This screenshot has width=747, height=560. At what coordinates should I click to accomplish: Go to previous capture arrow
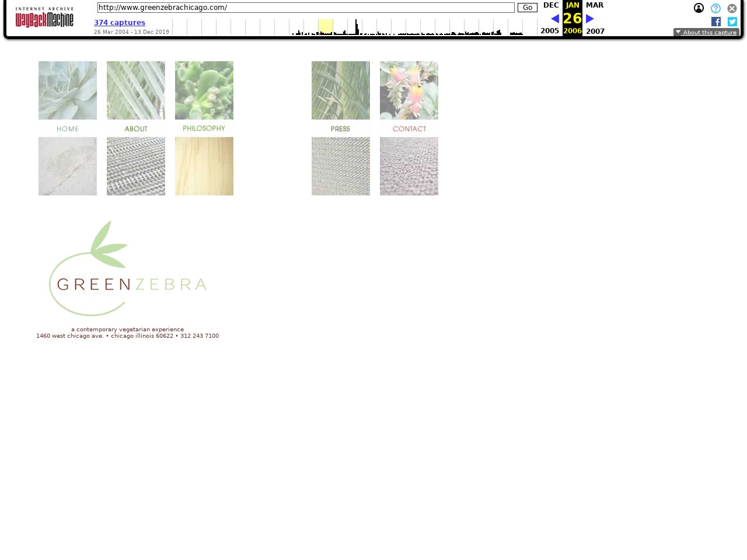tap(554, 19)
